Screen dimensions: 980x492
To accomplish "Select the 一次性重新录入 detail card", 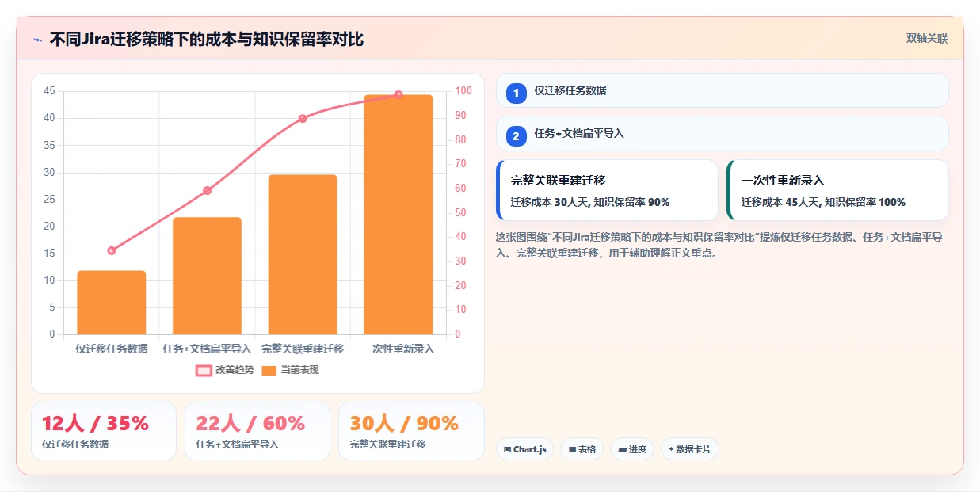I will 837,190.
